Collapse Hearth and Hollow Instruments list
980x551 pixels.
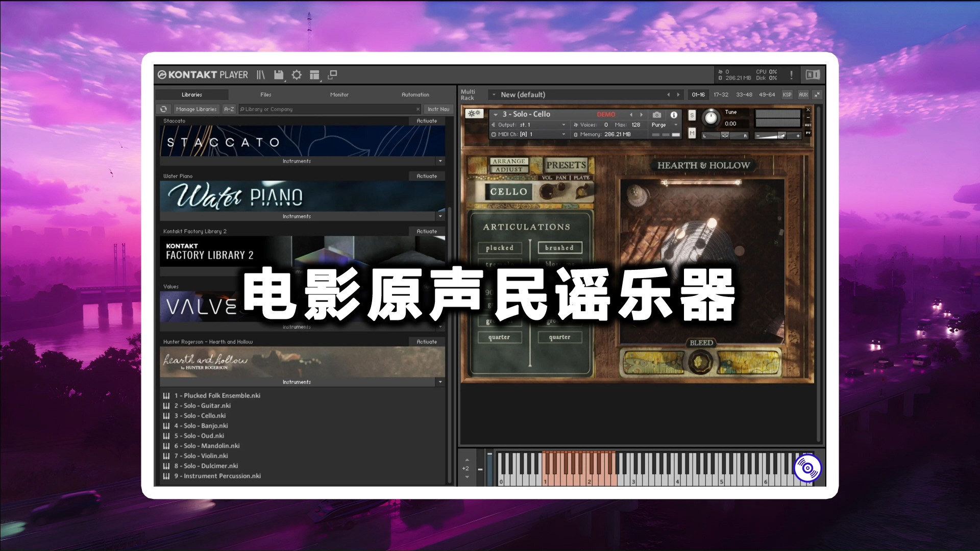(440, 382)
